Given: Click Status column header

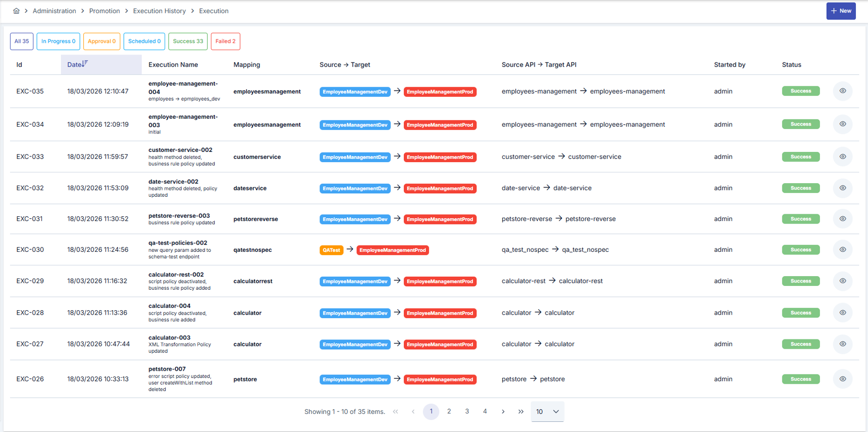Looking at the screenshot, I should 792,64.
